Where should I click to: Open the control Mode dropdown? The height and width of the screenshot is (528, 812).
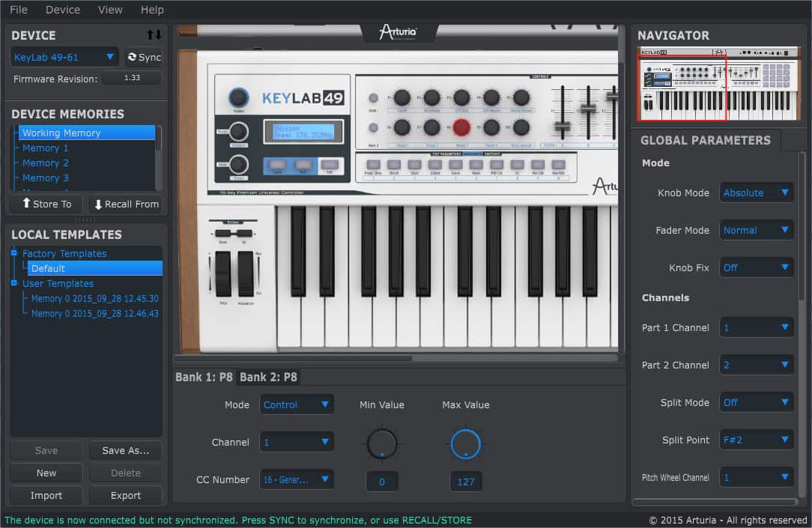pyautogui.click(x=296, y=404)
